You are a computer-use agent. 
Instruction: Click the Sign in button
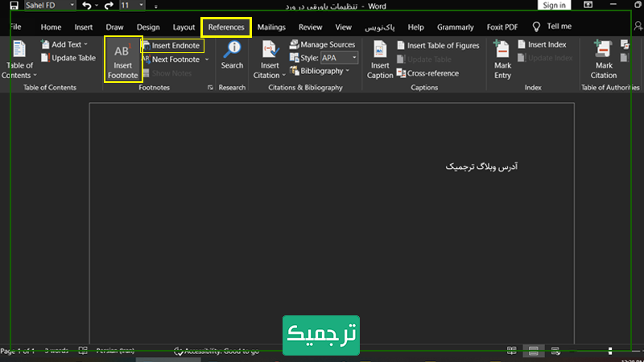click(554, 5)
